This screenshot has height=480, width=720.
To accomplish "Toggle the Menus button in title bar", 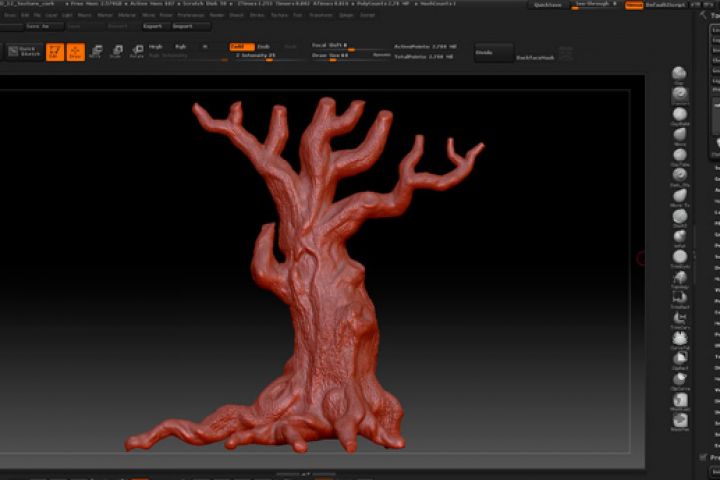I will tap(634, 5).
